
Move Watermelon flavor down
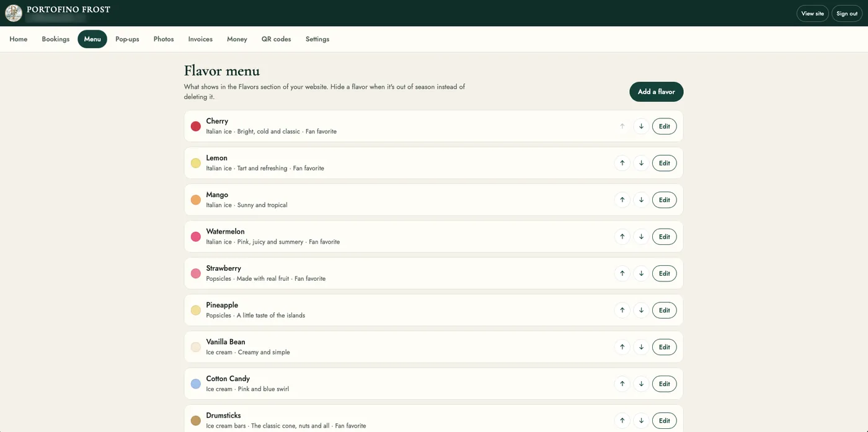[x=641, y=237]
